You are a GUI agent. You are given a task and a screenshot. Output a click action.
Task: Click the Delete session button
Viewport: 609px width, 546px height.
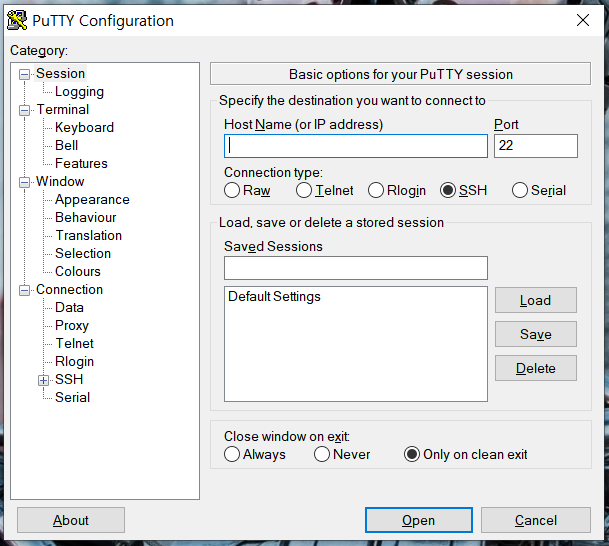point(536,368)
